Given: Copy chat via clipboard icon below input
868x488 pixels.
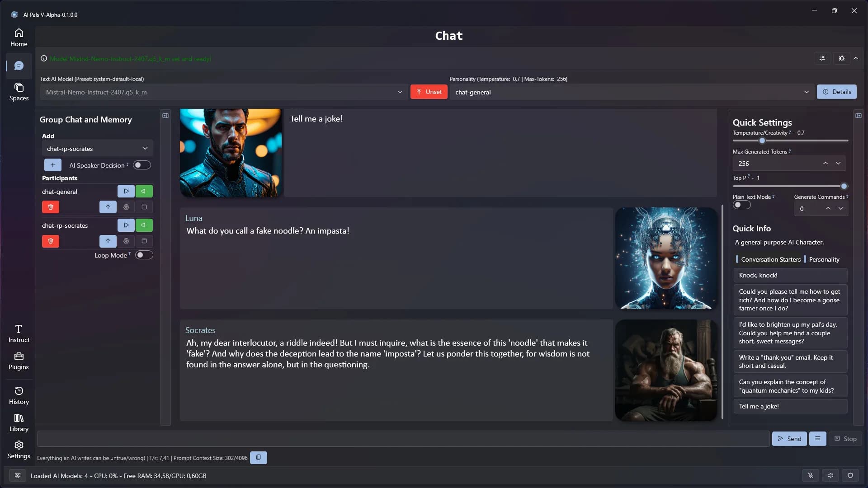Looking at the screenshot, I should (x=259, y=458).
